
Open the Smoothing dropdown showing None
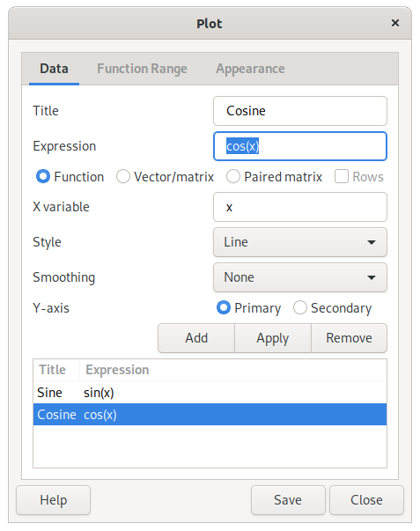[x=300, y=277]
